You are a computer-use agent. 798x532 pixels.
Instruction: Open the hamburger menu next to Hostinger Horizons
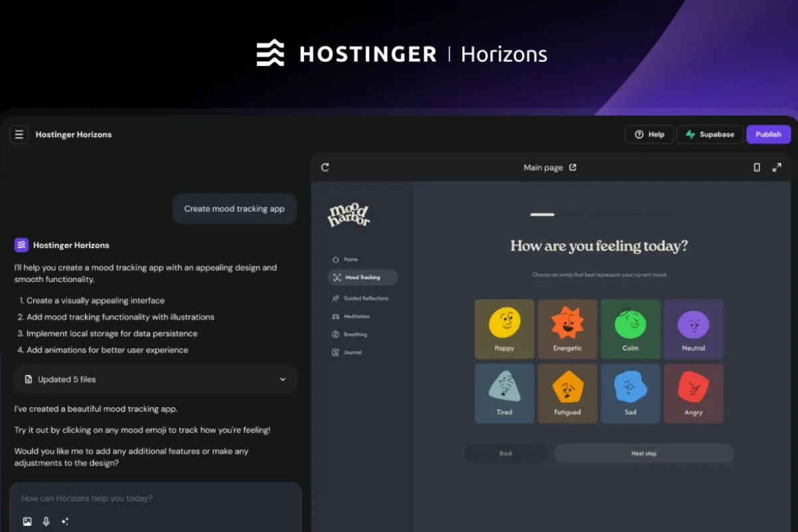[x=19, y=134]
